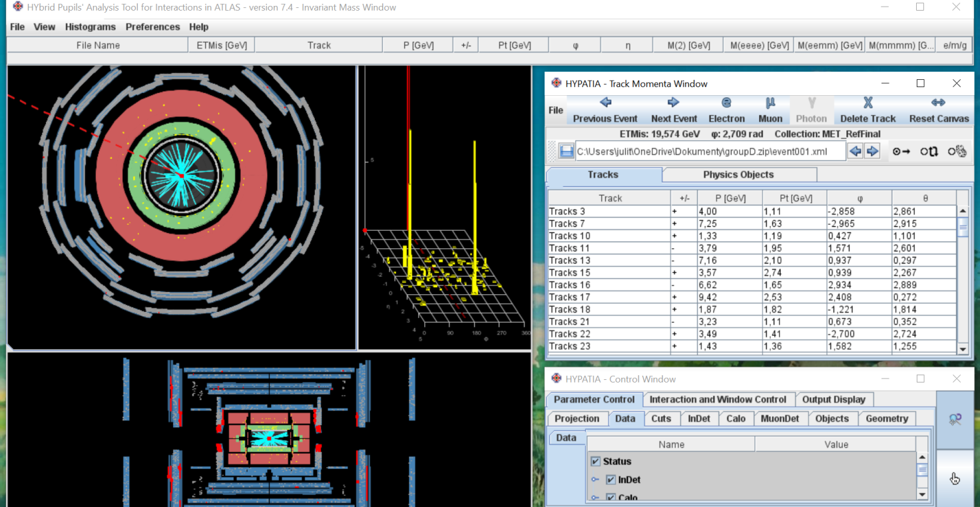The width and height of the screenshot is (980, 507).
Task: Select the Tracks 3 row
Action: [x=752, y=212]
